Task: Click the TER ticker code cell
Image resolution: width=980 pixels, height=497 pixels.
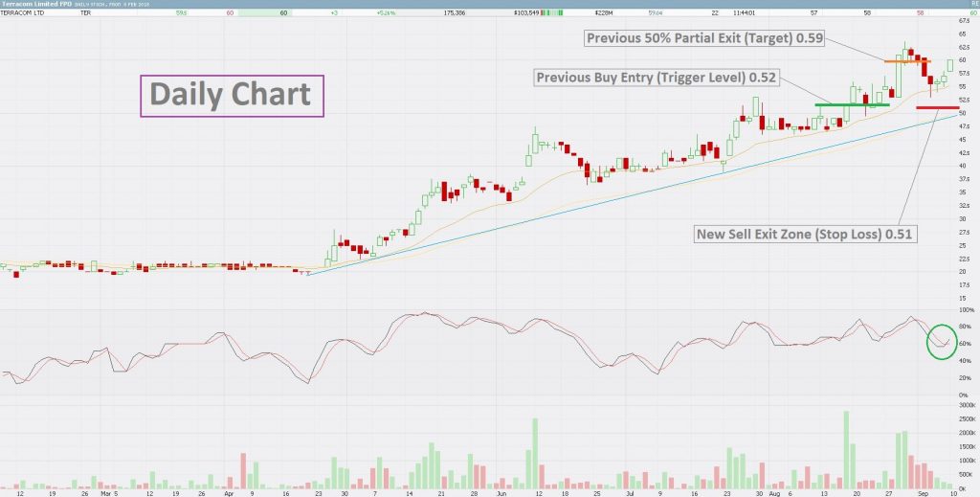Action: pyautogui.click(x=84, y=12)
